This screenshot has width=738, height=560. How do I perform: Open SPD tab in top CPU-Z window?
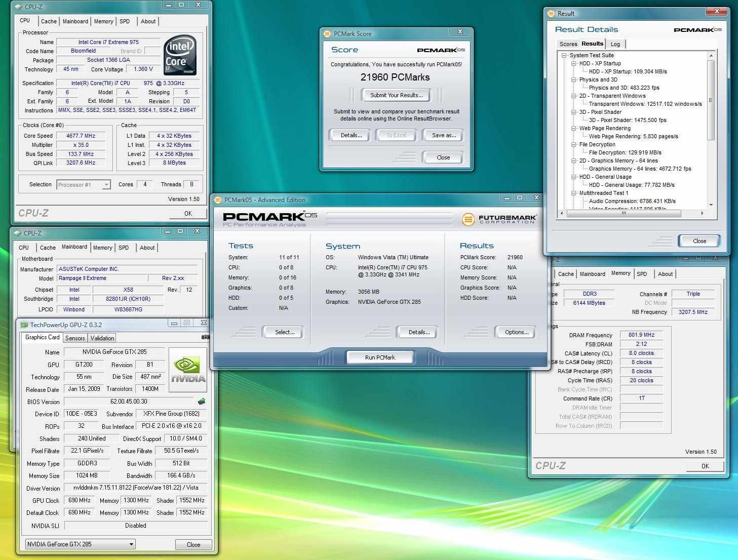[x=125, y=21]
